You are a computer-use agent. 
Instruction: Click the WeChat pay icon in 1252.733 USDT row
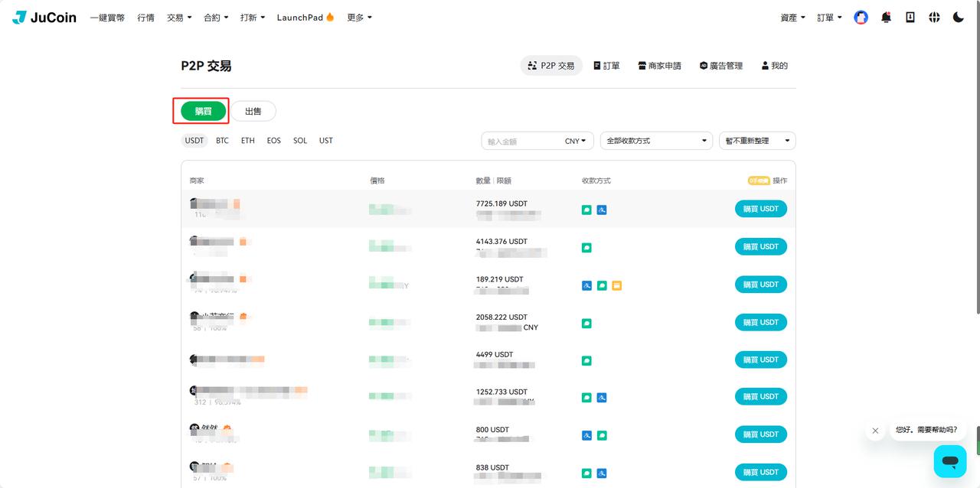point(586,398)
